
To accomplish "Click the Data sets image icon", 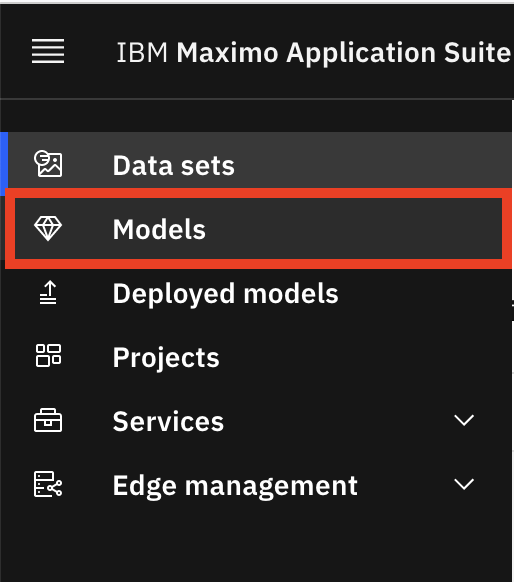I will point(48,164).
